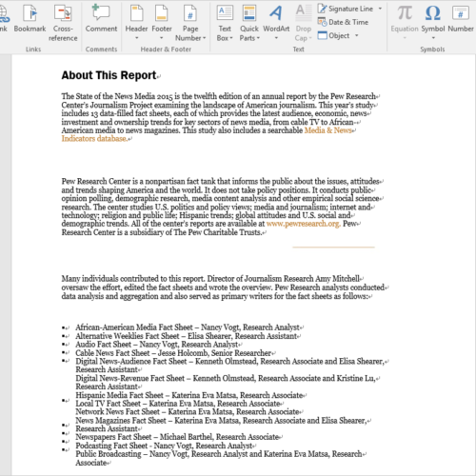
Task: Expand the Object dropdown arrow
Action: click(356, 35)
